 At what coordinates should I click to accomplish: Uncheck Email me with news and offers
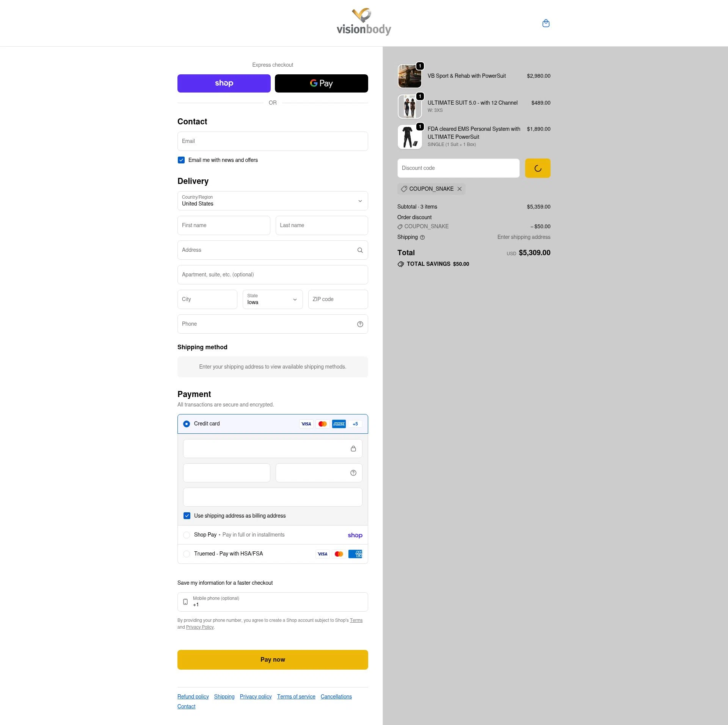tap(181, 160)
